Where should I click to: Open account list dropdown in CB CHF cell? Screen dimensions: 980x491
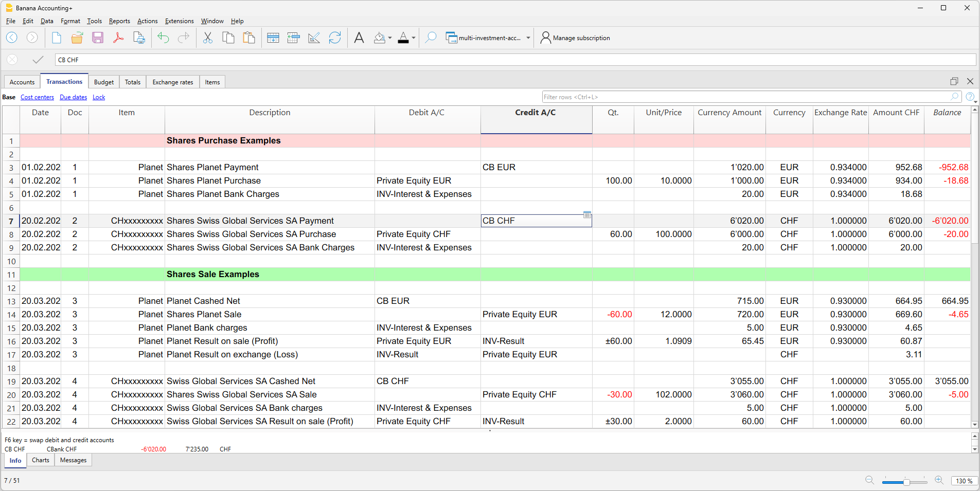587,214
